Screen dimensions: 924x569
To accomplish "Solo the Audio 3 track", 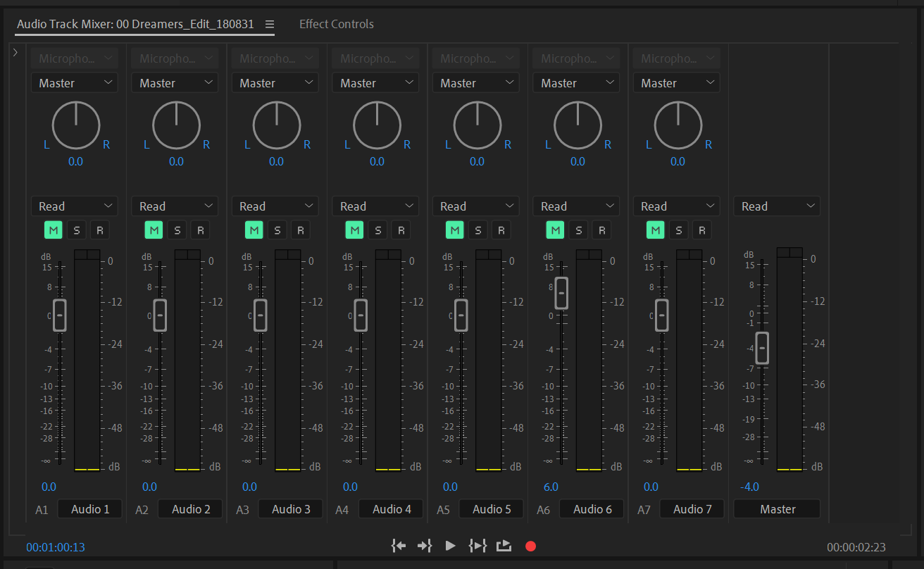I will coord(277,230).
